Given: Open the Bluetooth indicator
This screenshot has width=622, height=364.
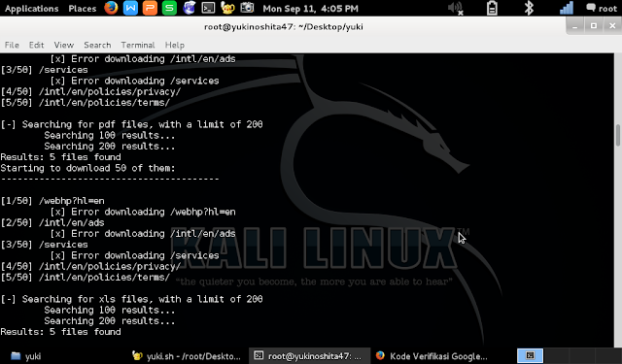Looking at the screenshot, I should pos(529,9).
